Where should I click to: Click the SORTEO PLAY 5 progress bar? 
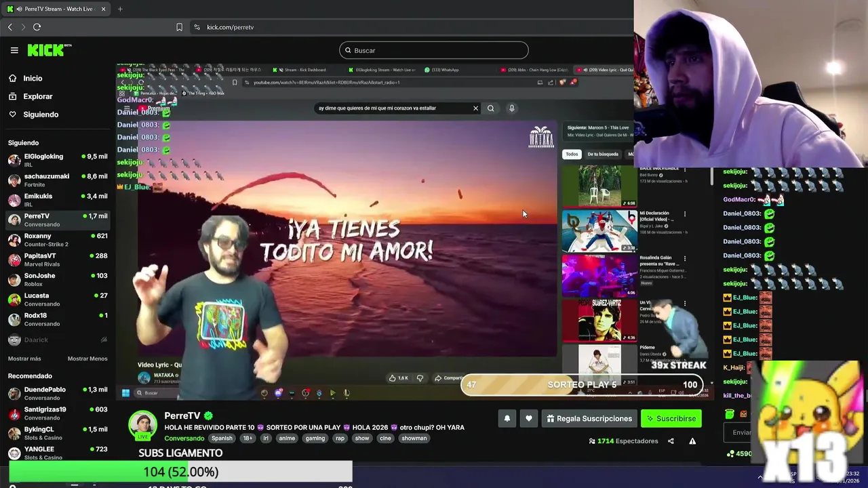pyautogui.click(x=583, y=385)
